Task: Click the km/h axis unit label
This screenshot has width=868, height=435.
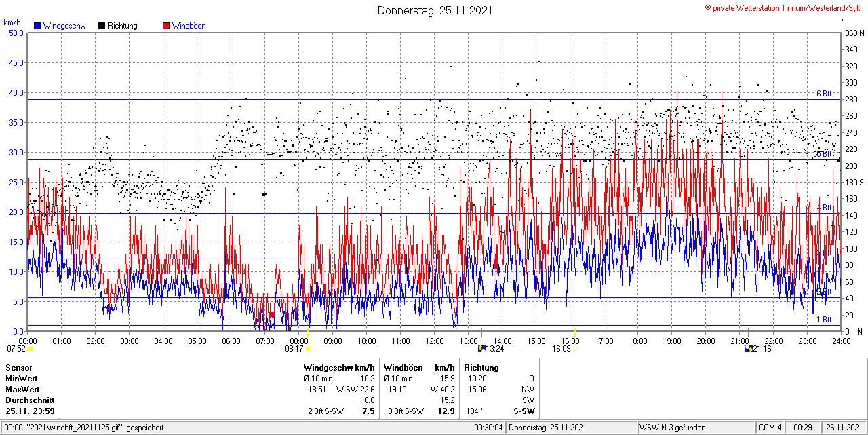Action: pyautogui.click(x=12, y=22)
